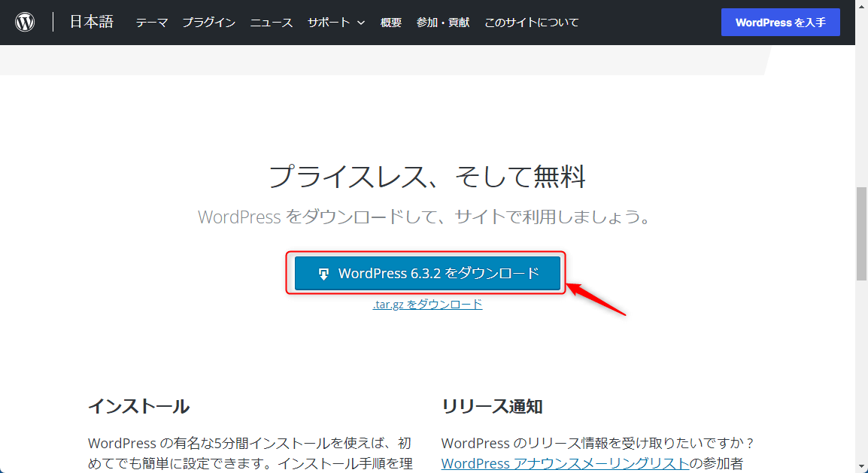Click the インストール section heading
This screenshot has height=473, width=868.
(138, 405)
